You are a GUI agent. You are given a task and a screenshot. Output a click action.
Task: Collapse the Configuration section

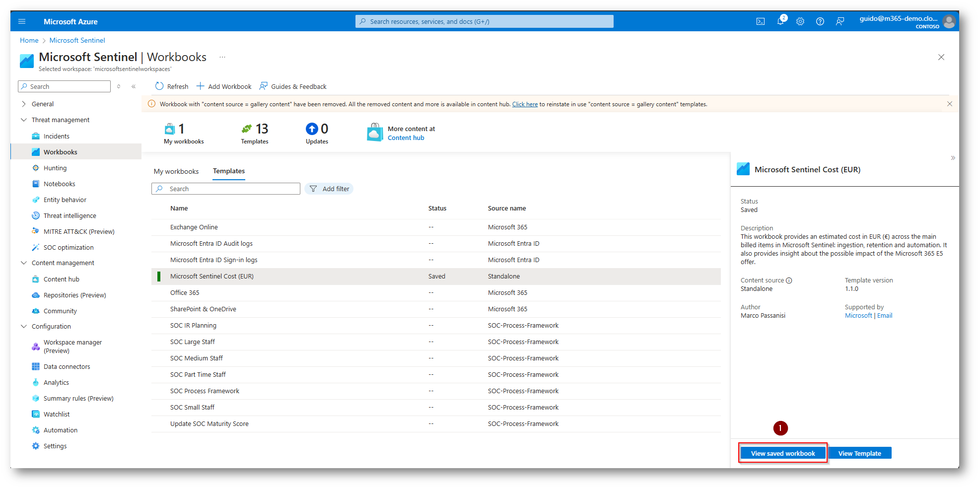click(x=23, y=326)
